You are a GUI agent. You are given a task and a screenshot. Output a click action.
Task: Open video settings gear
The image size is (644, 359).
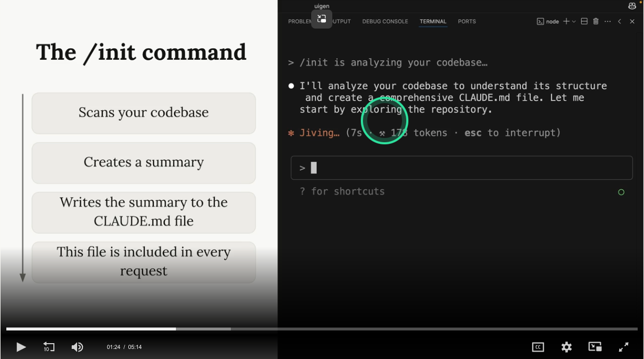click(566, 347)
